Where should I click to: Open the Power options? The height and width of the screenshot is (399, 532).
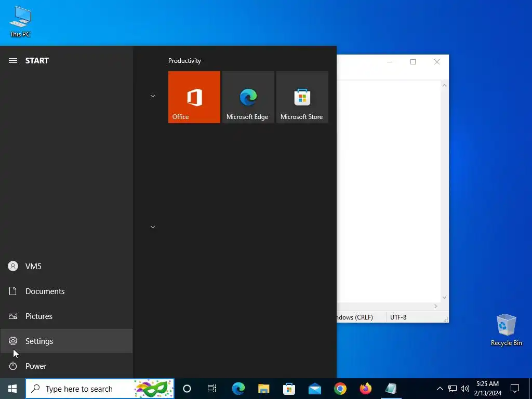click(66, 366)
